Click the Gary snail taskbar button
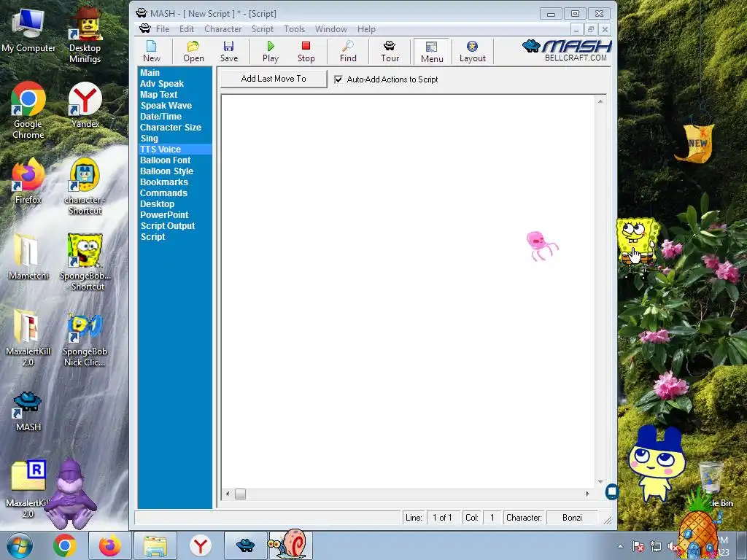This screenshot has width=747, height=560. pyautogui.click(x=290, y=545)
